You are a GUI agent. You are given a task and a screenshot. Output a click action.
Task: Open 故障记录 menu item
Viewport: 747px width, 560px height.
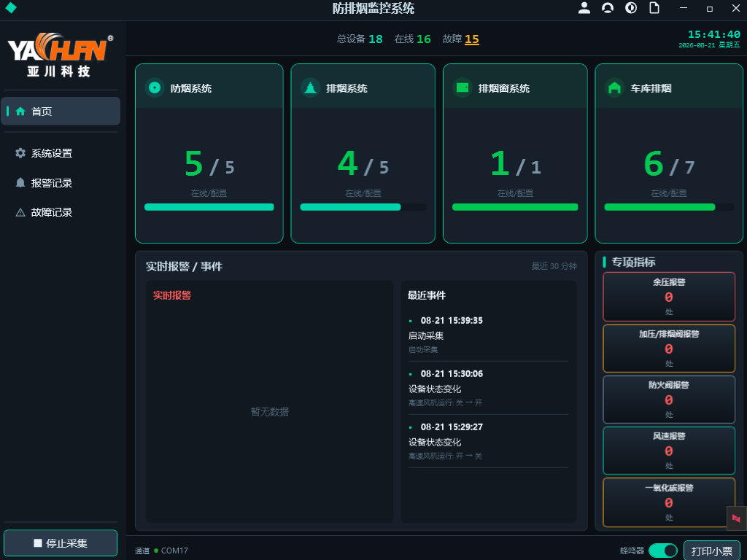pos(61,212)
